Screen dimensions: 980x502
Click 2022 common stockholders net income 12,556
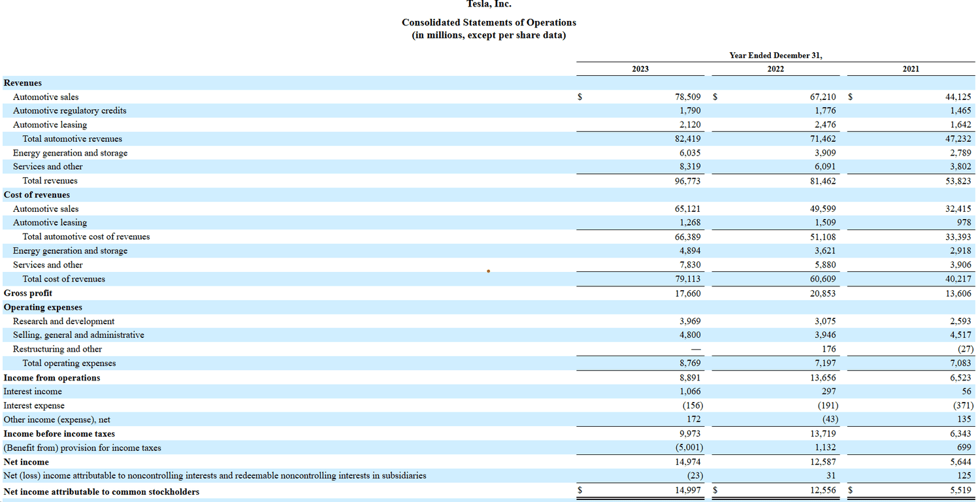823,491
